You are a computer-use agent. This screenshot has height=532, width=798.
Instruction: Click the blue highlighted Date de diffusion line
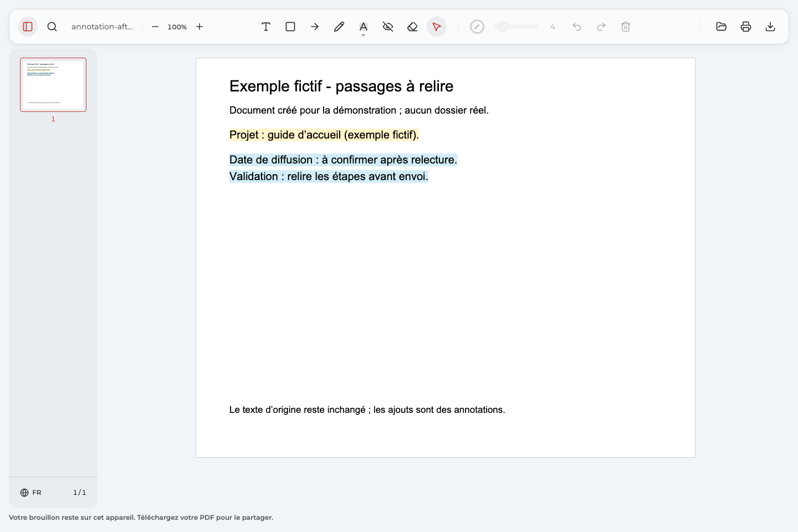343,160
